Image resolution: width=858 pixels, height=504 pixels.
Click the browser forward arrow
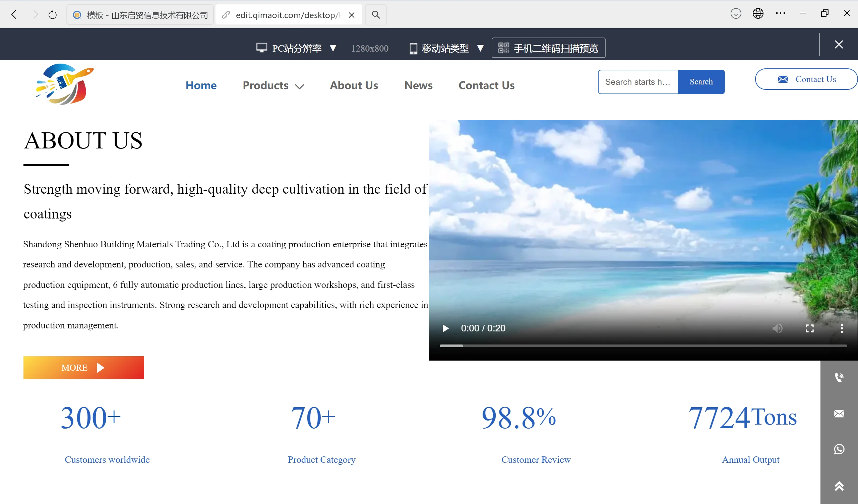coord(36,15)
